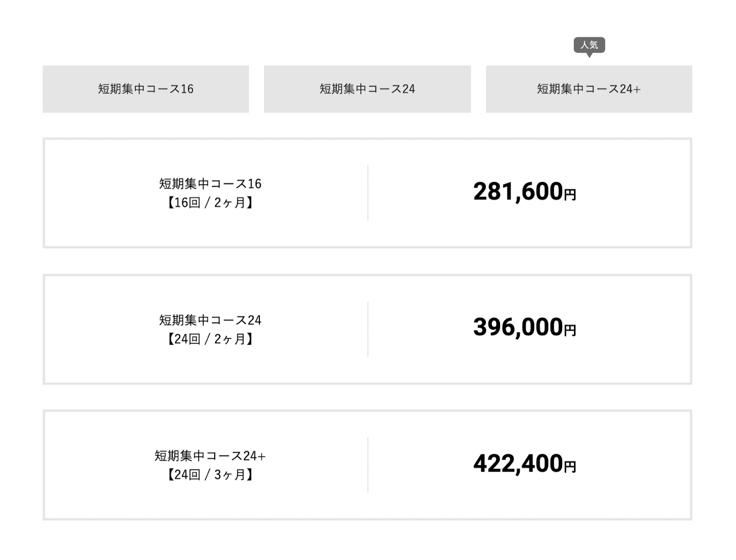Click the pointer tail under 人気 badge
The width and height of the screenshot is (736, 560).
(589, 55)
